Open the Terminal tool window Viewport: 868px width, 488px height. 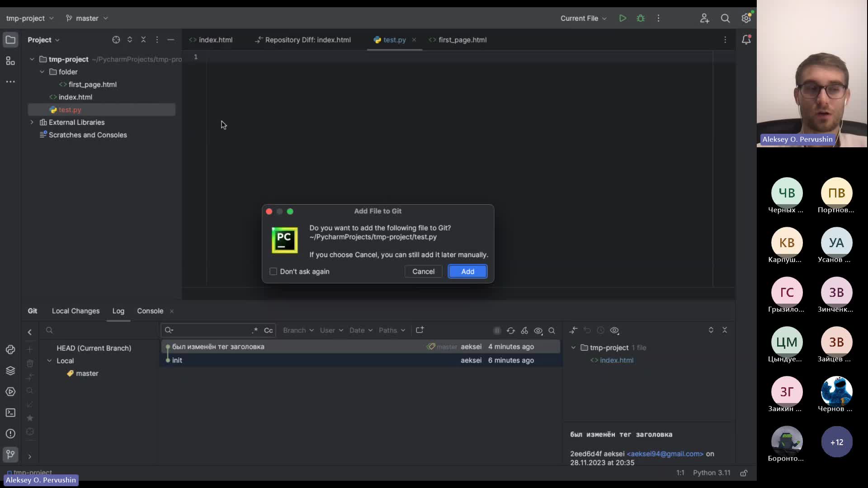(x=10, y=413)
